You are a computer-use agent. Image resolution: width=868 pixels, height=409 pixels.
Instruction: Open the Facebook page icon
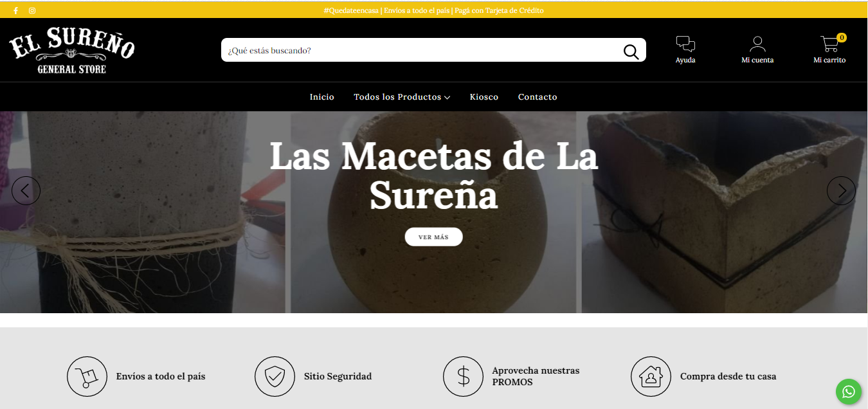(15, 11)
